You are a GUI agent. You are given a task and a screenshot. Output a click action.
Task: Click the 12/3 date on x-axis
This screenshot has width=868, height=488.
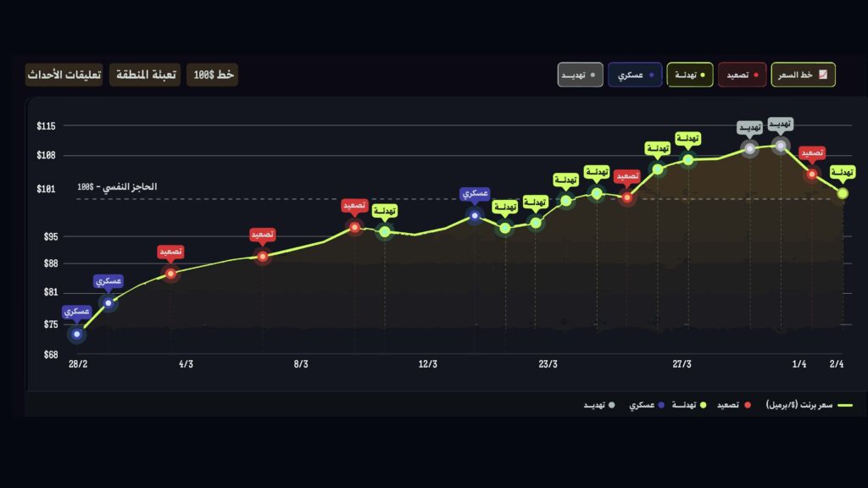(x=427, y=364)
